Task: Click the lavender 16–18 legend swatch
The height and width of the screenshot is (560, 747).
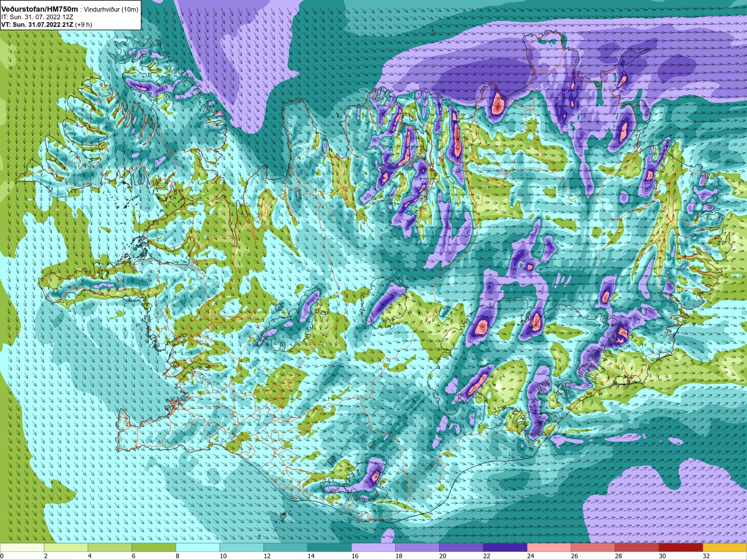Action: click(373, 548)
